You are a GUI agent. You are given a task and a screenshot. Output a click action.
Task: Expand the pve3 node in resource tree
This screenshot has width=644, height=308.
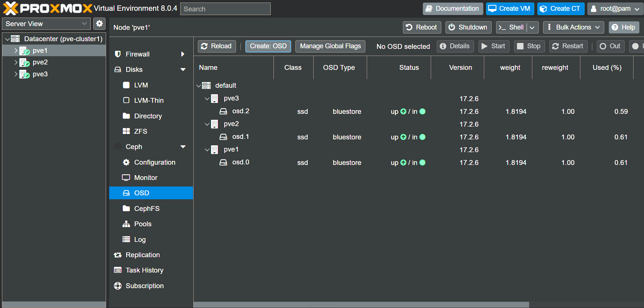(16, 74)
